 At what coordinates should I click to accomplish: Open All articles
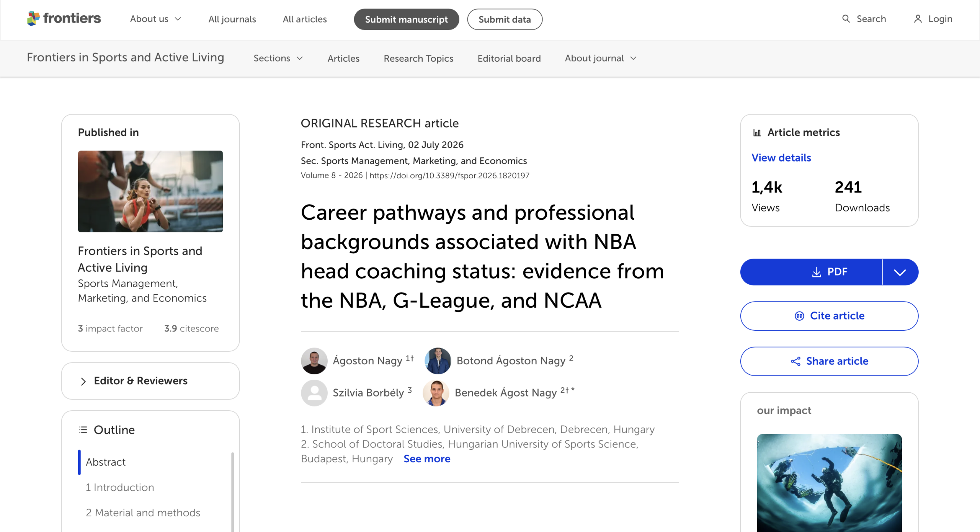tap(305, 19)
